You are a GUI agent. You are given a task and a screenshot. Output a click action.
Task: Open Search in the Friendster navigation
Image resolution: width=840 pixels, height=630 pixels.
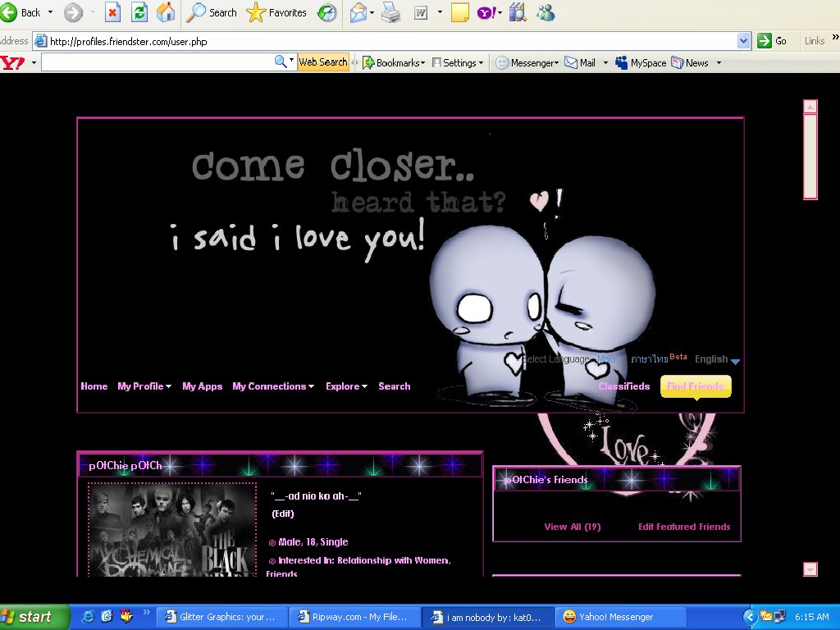(x=395, y=386)
